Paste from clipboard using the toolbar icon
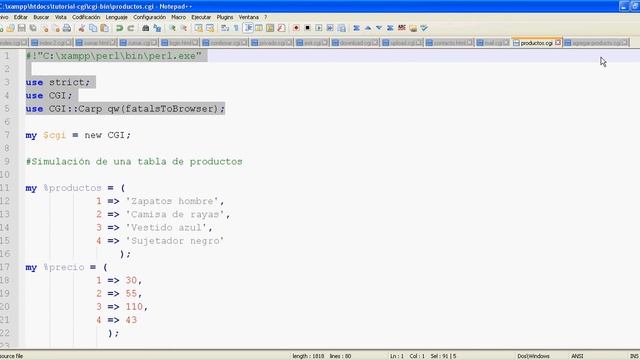 click(104, 28)
